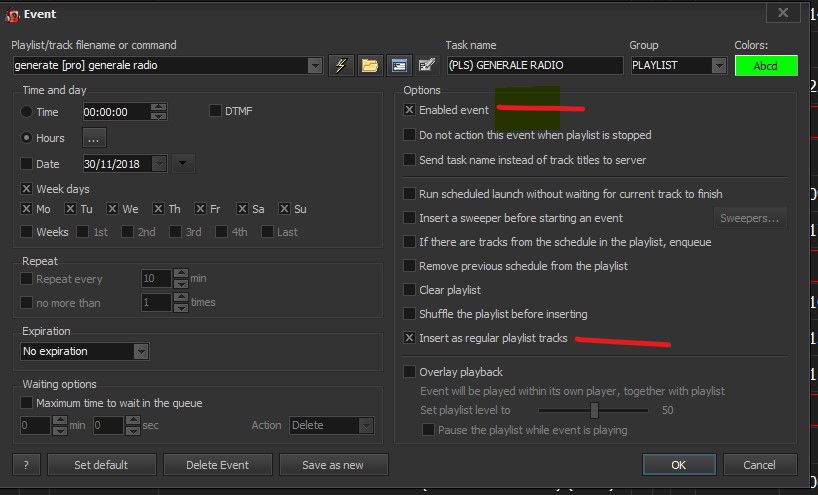The height and width of the screenshot is (495, 818).
Task: Check Remove previous schedule from playlist
Action: pos(410,265)
